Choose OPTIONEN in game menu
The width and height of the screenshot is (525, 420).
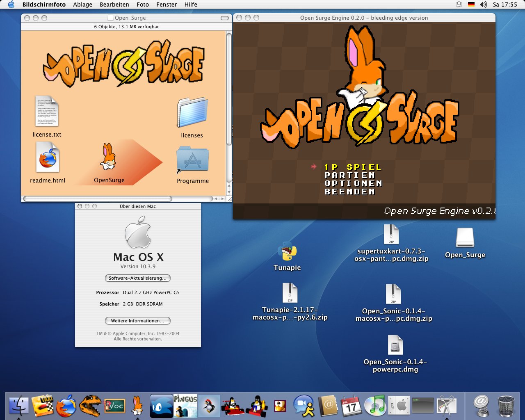[x=353, y=183]
